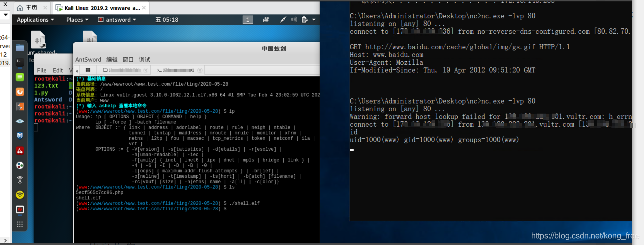Open the yellow Wi-Fi icon in dock
Viewport: 644px width, 245px height.
(20, 194)
